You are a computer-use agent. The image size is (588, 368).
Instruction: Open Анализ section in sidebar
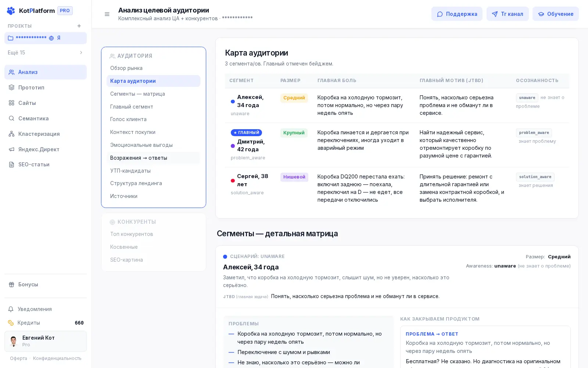point(46,72)
